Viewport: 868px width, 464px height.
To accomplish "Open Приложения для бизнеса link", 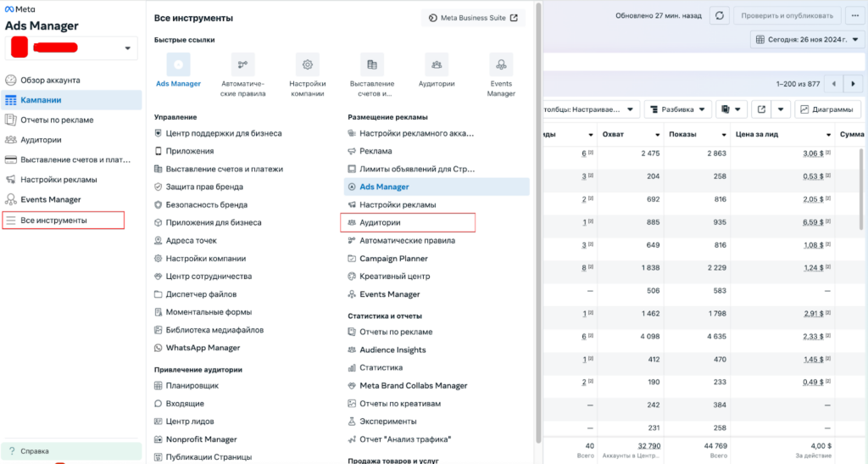I will (208, 222).
